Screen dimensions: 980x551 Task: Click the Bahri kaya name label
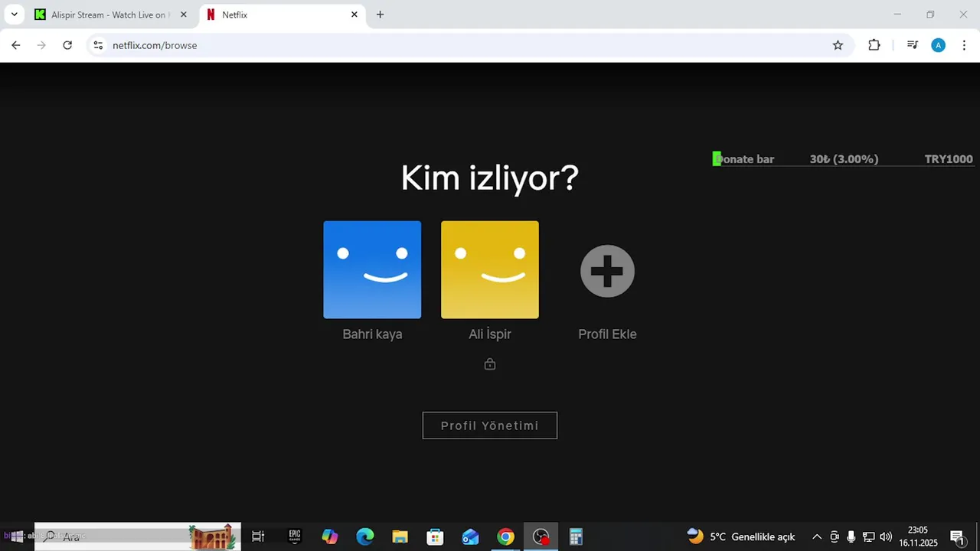point(372,334)
